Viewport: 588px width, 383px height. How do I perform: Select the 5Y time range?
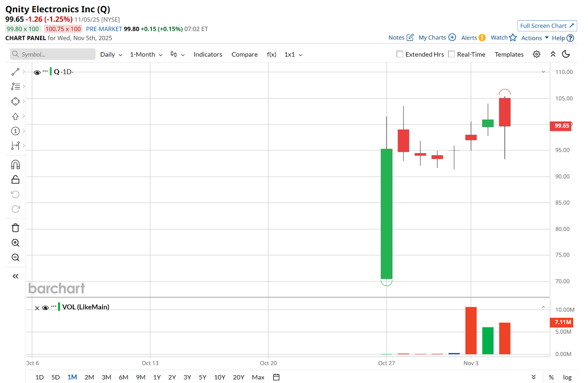[202, 377]
